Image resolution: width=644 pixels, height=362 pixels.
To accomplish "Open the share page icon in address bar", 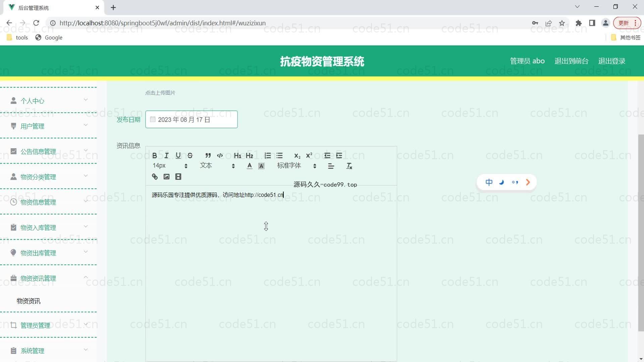I will coord(549,23).
